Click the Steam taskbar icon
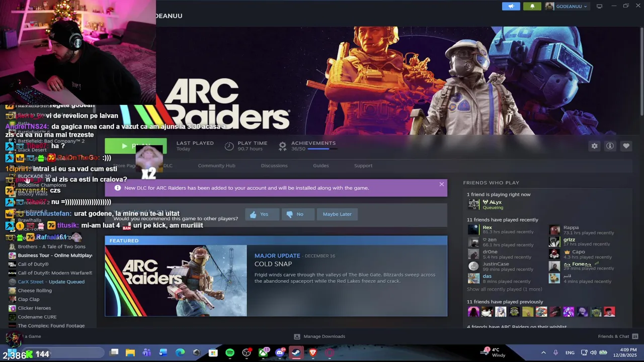 click(x=296, y=353)
